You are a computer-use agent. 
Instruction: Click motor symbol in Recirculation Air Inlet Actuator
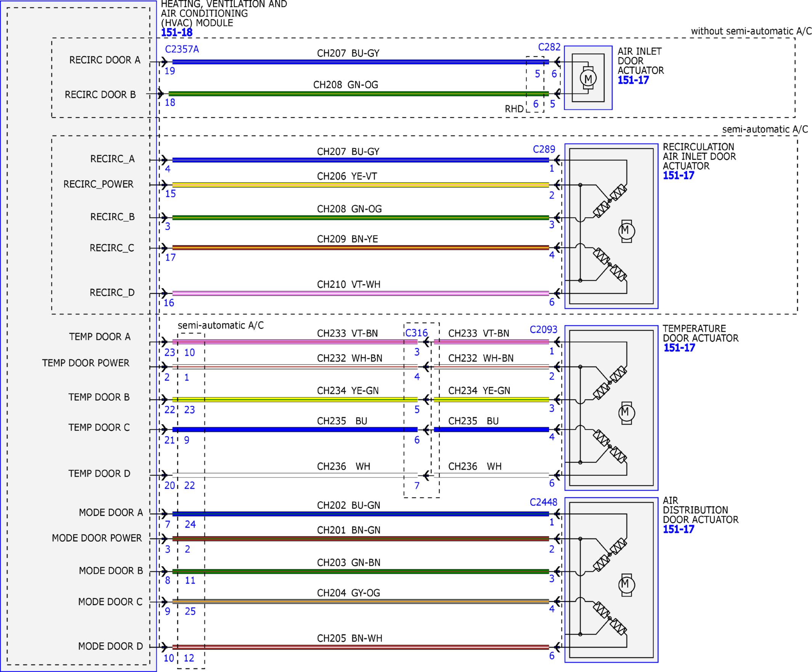(x=626, y=231)
